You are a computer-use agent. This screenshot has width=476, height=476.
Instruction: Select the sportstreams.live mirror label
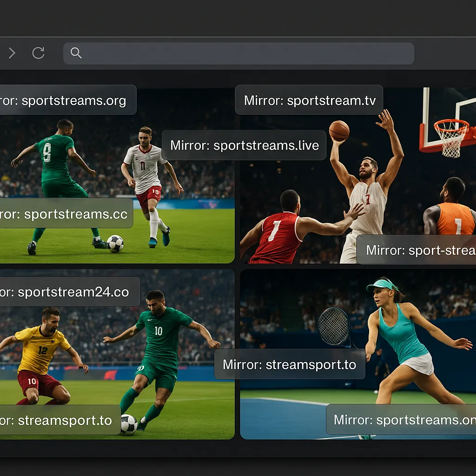(x=244, y=145)
